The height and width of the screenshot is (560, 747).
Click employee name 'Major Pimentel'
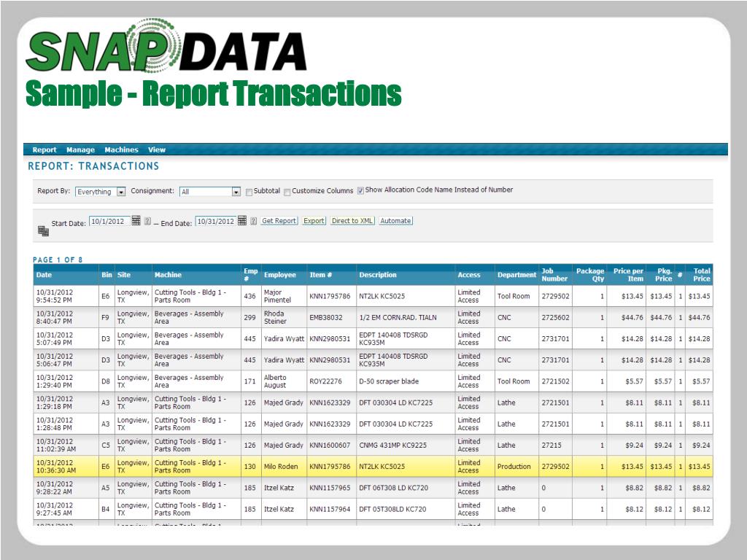coord(277,296)
